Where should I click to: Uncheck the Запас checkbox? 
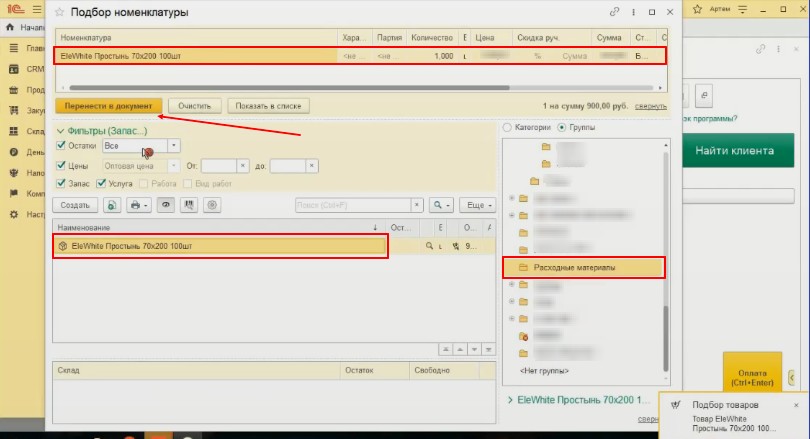[x=61, y=183]
